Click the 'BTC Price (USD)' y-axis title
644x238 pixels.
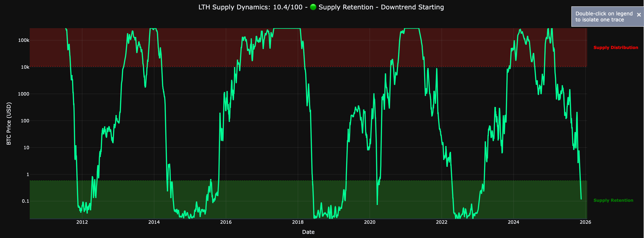9,124
